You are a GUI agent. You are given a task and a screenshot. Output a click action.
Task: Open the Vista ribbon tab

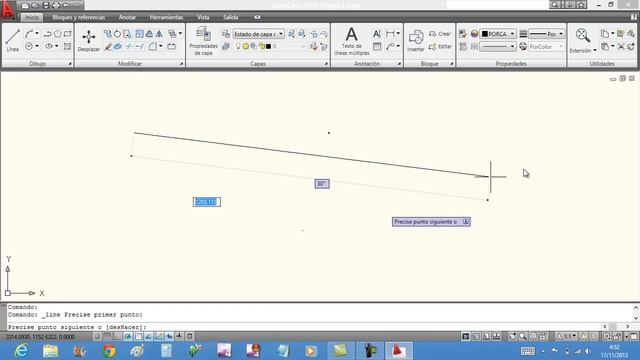tap(203, 17)
